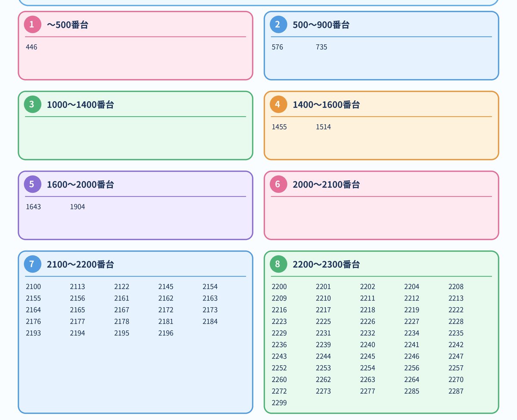
Task: Click number 446
Action: pyautogui.click(x=31, y=47)
